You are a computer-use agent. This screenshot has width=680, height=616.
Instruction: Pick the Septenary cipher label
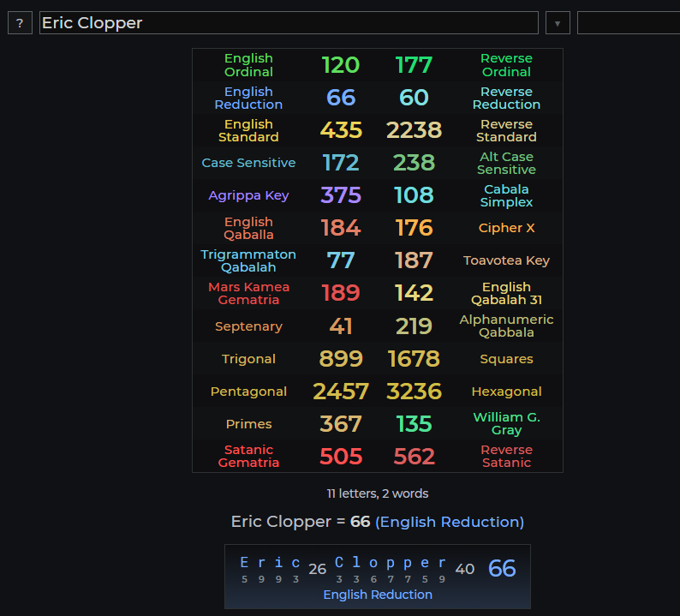point(248,326)
